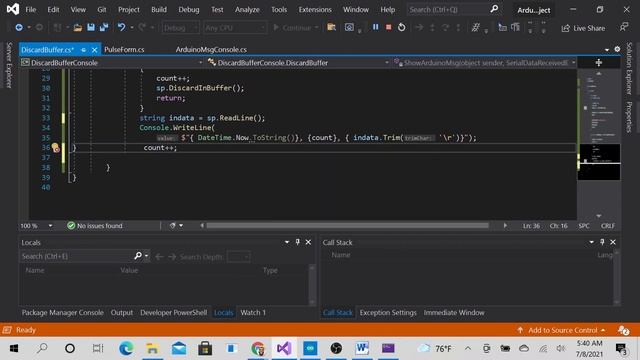Click Add to Source Control in status bar
640x360 pixels.
coord(561,330)
